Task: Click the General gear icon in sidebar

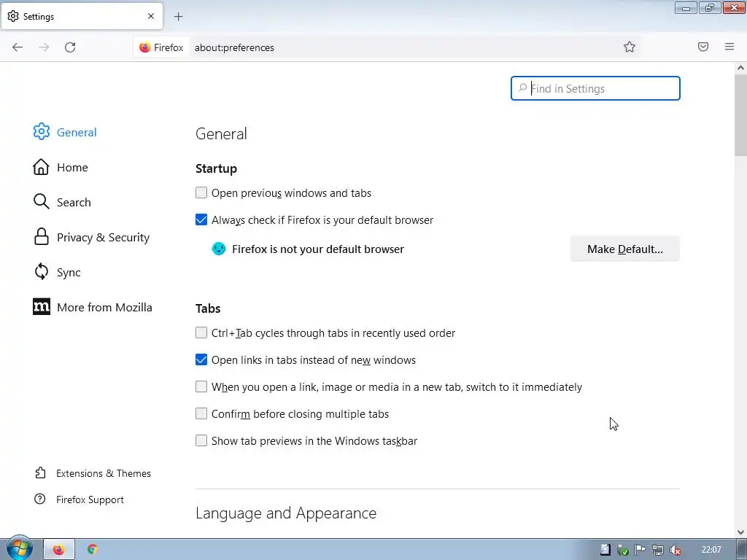Action: [x=42, y=132]
